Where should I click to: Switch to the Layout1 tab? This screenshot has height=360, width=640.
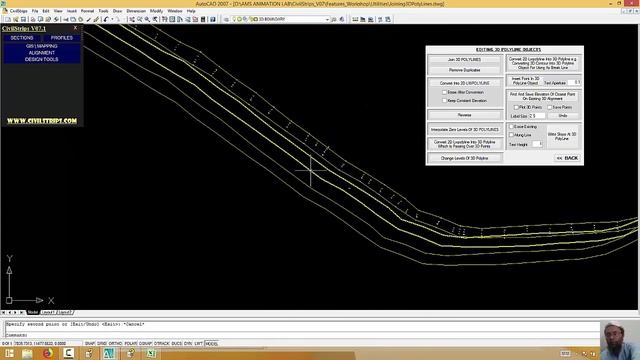point(48,312)
